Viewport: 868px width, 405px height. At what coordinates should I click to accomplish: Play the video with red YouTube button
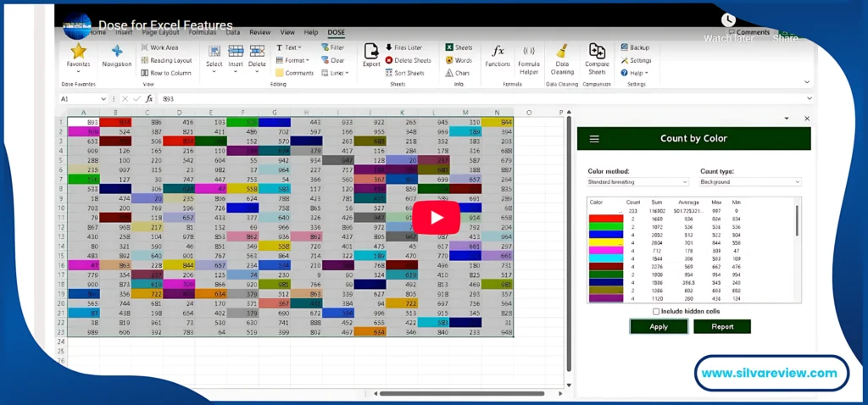437,218
